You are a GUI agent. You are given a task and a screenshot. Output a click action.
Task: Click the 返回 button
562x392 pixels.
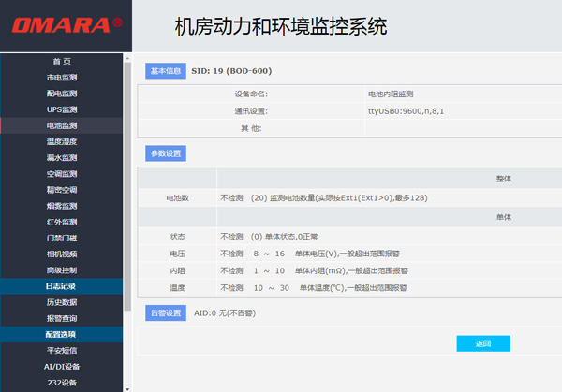point(483,343)
